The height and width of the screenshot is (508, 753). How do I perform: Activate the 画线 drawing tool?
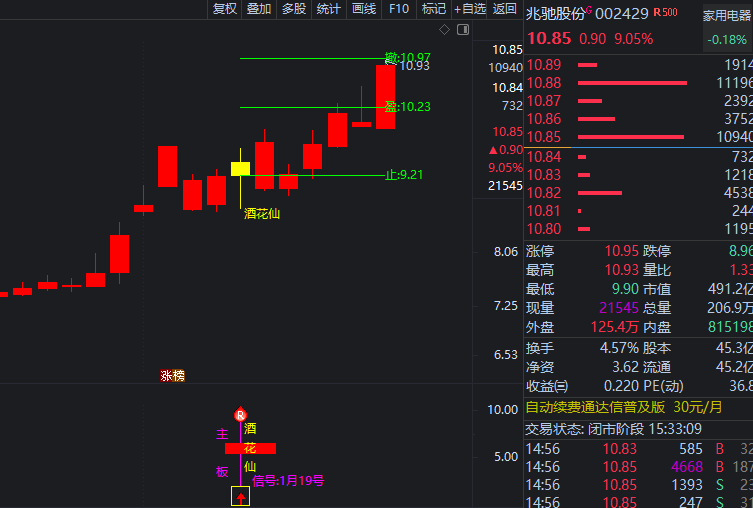point(364,9)
